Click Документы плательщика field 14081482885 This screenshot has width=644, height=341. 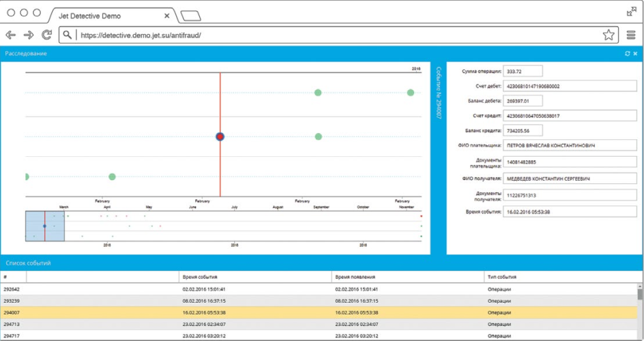click(570, 162)
